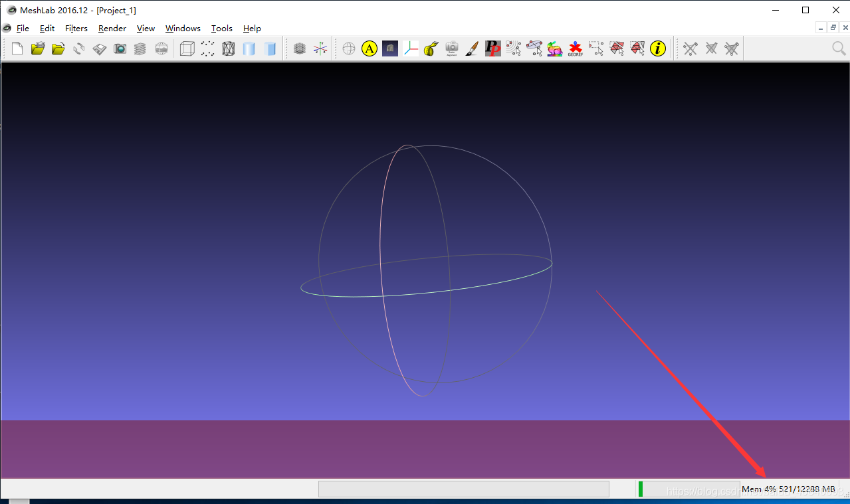850x504 pixels.
Task: Toggle second darker-blue cylinder shading icon
Action: pos(270,48)
